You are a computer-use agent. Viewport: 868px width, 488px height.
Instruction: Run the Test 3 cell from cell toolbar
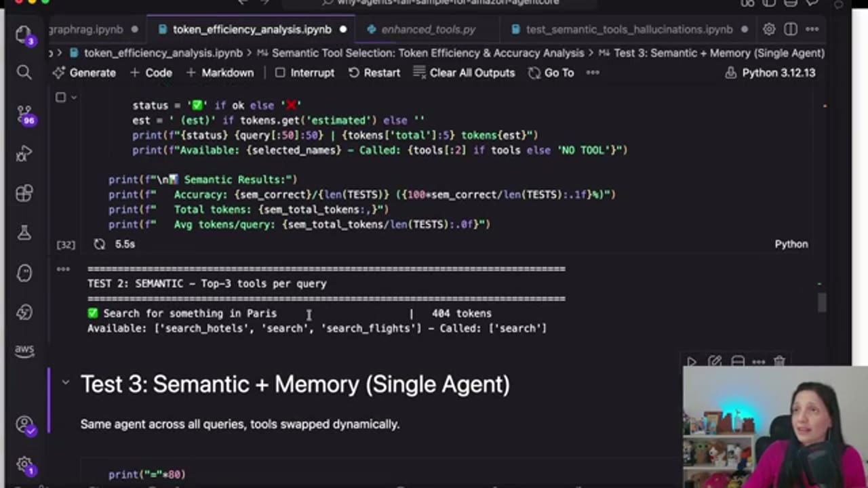(691, 362)
